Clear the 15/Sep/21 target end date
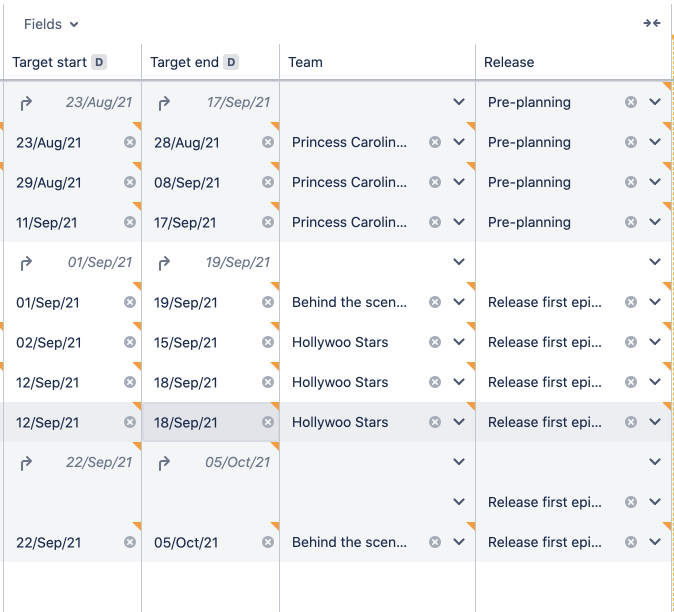The width and height of the screenshot is (674, 612). 268,342
